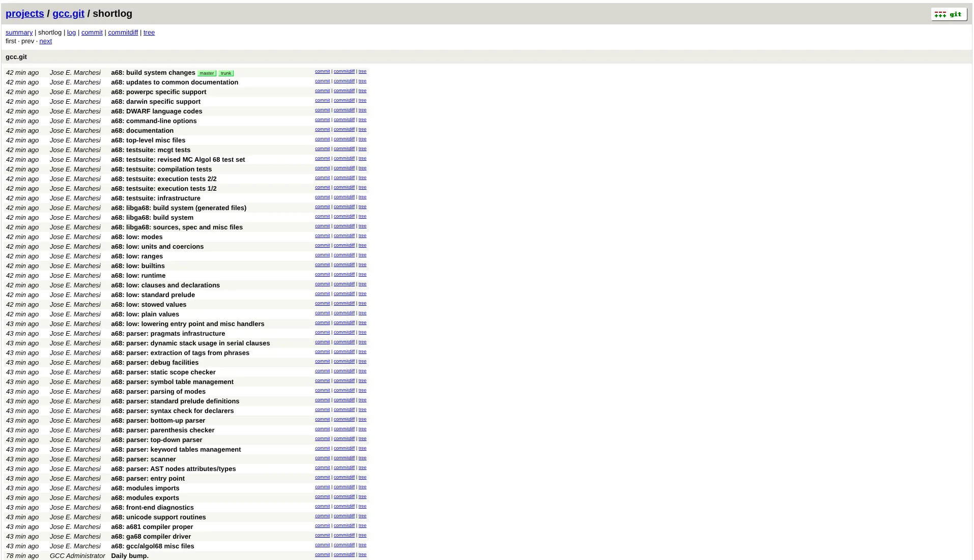View commitdiff for 'a68: documentation' row
The width and height of the screenshot is (974, 560).
[344, 130]
